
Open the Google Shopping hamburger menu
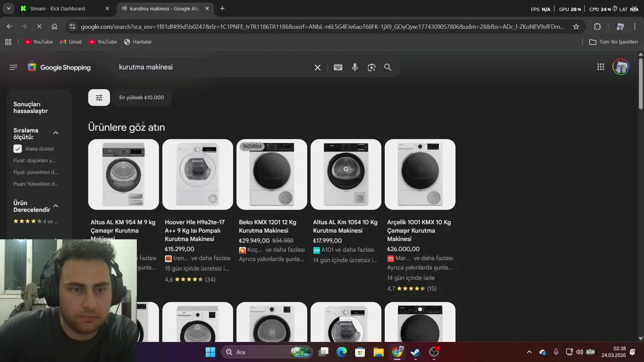(x=13, y=67)
